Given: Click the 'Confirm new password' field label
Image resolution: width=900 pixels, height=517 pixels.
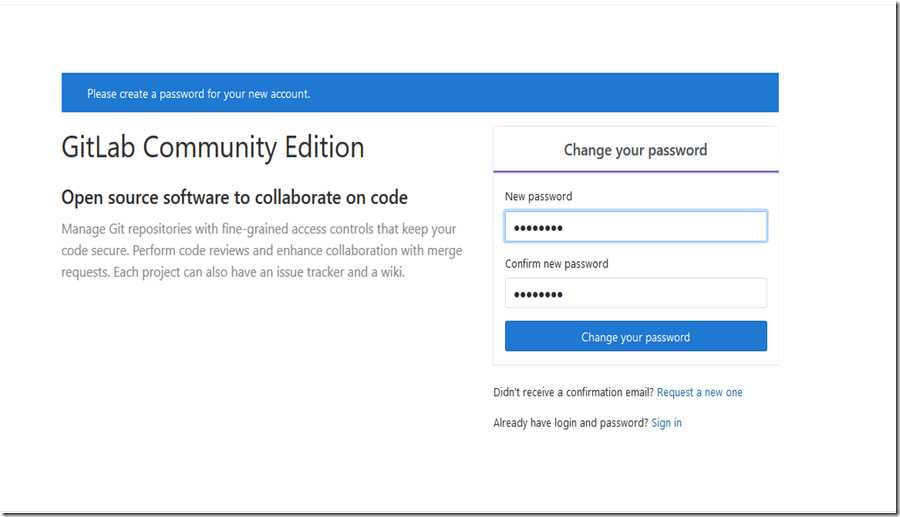Looking at the screenshot, I should (x=557, y=264).
